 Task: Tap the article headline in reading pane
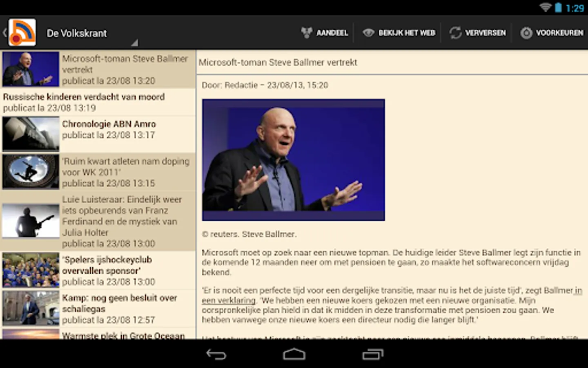(x=278, y=63)
